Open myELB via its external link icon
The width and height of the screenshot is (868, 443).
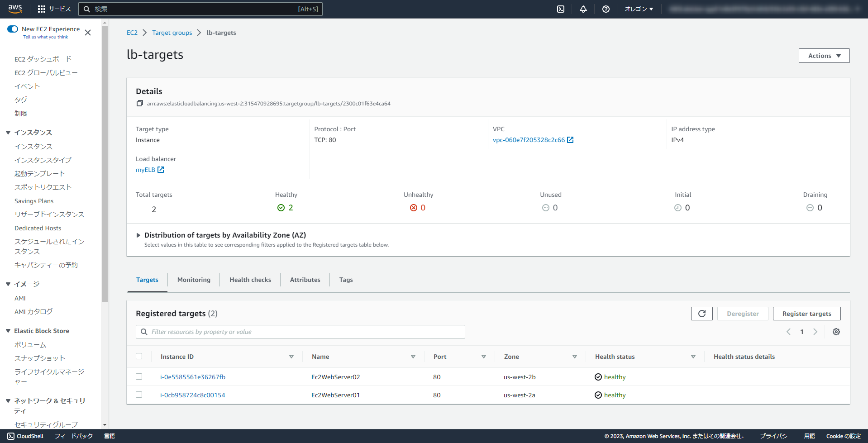(x=161, y=170)
